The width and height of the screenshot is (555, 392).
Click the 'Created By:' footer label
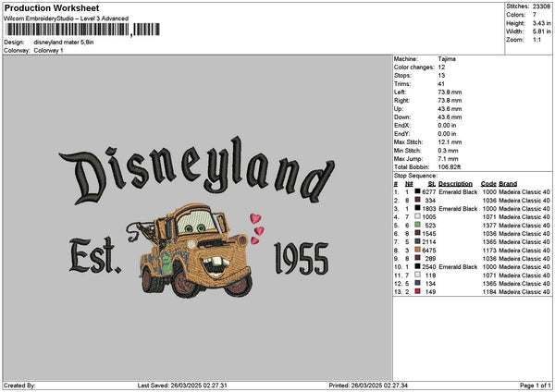coord(19,386)
